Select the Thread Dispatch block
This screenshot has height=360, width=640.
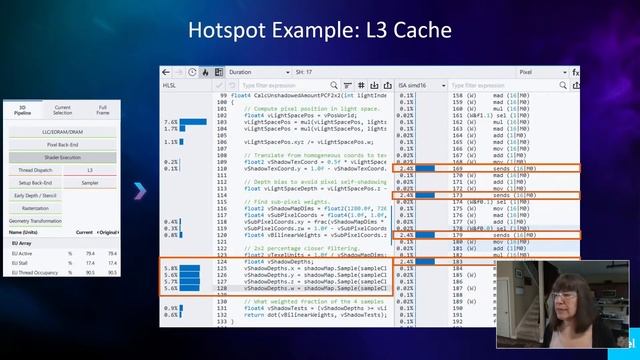coord(35,170)
